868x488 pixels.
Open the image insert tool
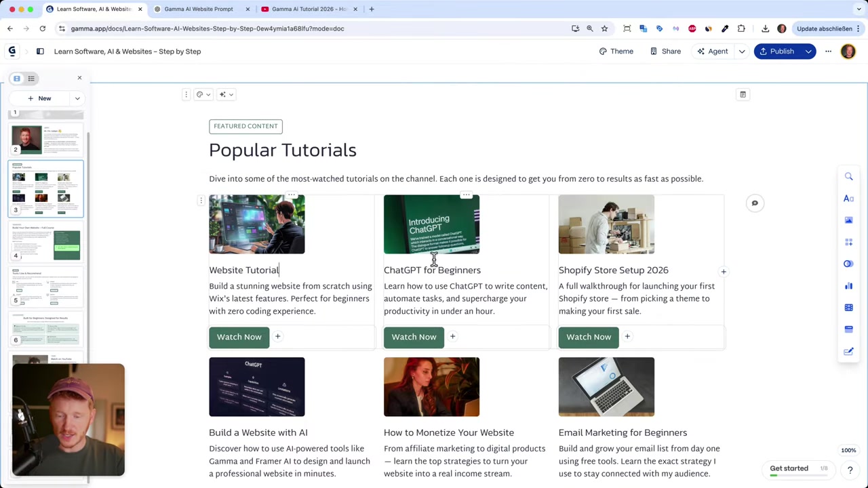[848, 220]
